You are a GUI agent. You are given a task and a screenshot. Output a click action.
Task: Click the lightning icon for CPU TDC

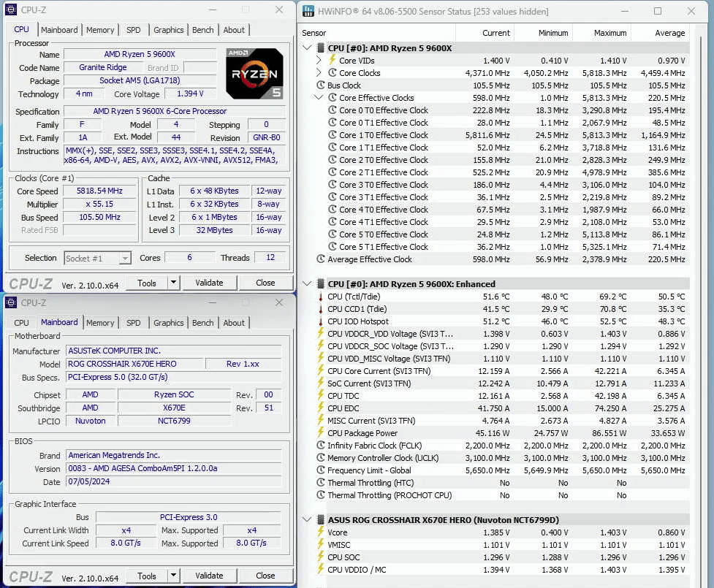321,395
